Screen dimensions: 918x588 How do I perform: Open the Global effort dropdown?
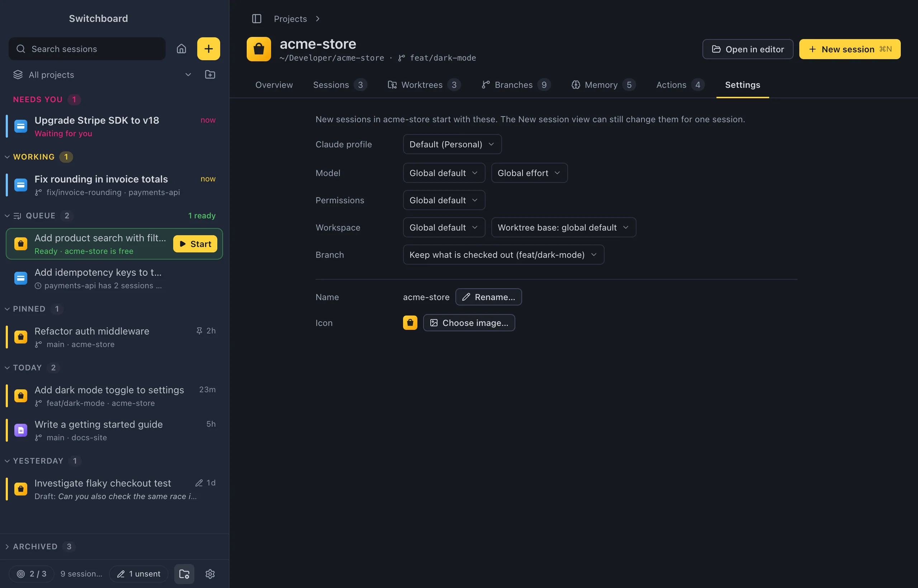529,173
